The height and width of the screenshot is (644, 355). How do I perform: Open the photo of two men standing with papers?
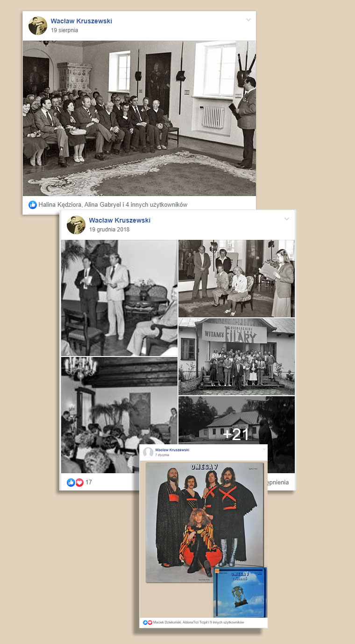click(x=119, y=298)
